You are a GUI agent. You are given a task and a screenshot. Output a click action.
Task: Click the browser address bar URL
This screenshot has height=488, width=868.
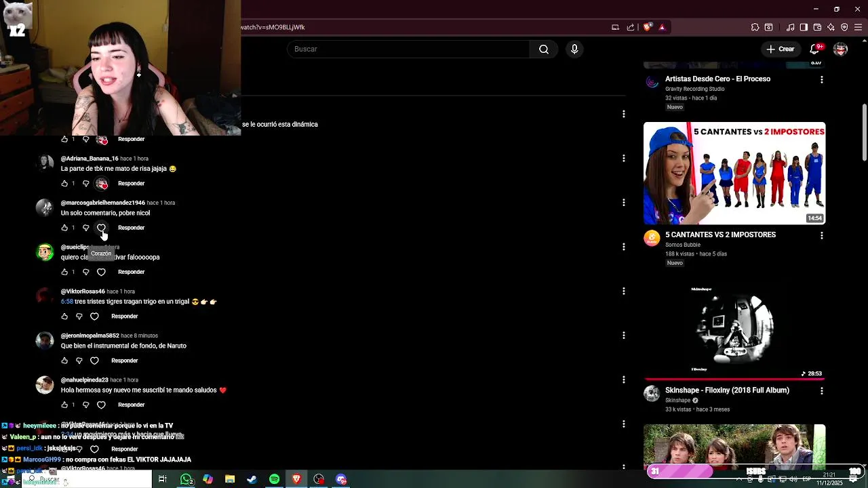coord(273,27)
